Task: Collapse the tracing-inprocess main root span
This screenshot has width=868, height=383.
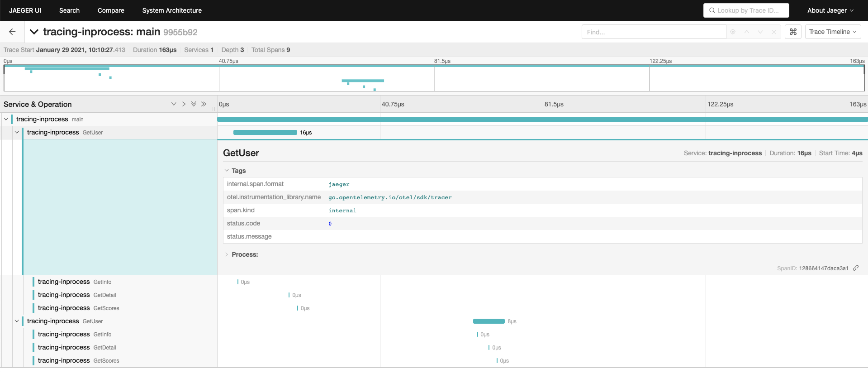Action: (x=6, y=119)
